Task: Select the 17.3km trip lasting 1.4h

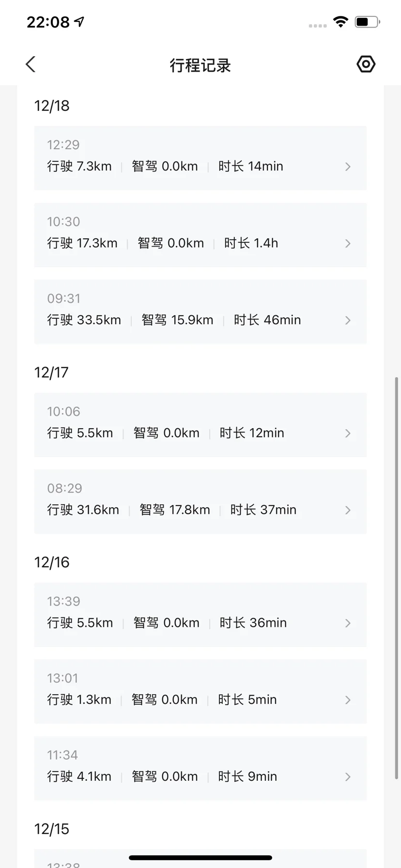Action: tap(194, 235)
